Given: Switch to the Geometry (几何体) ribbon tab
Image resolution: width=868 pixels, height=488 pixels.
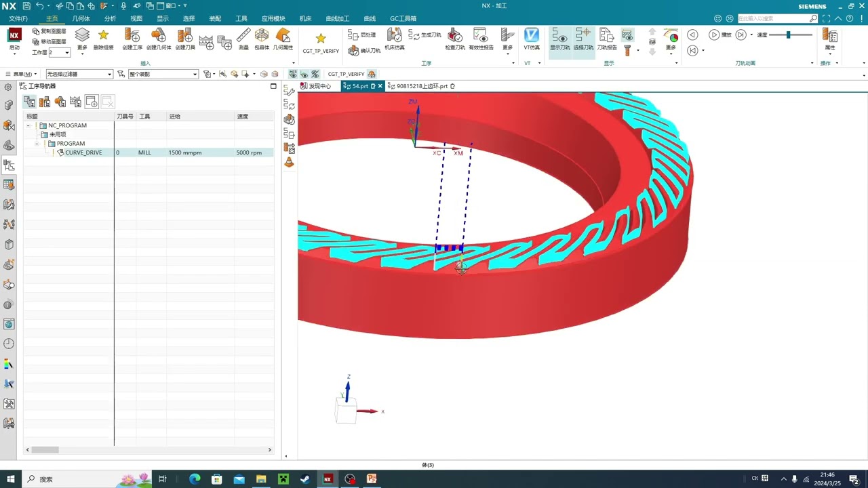Looking at the screenshot, I should (81, 18).
